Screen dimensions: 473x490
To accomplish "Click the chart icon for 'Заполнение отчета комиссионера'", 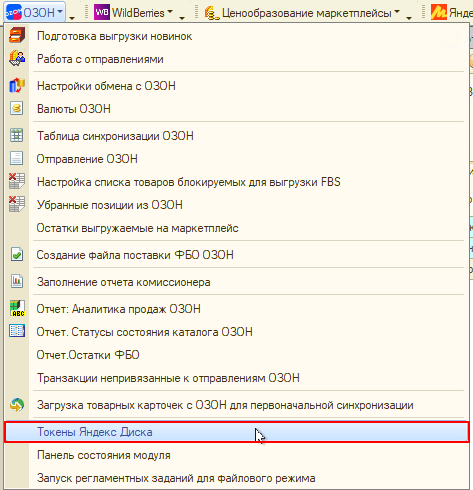I will pos(17,281).
